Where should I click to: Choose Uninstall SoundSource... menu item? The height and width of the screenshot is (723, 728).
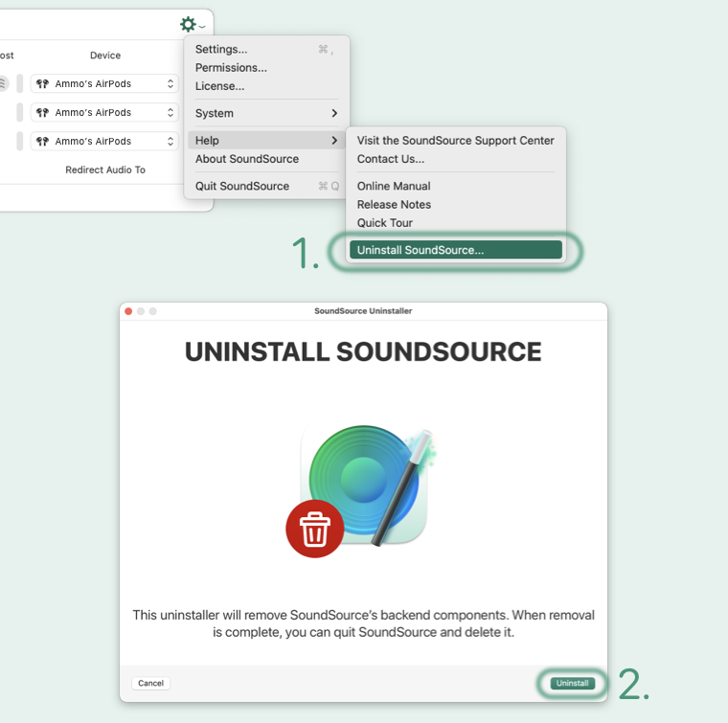click(x=455, y=250)
